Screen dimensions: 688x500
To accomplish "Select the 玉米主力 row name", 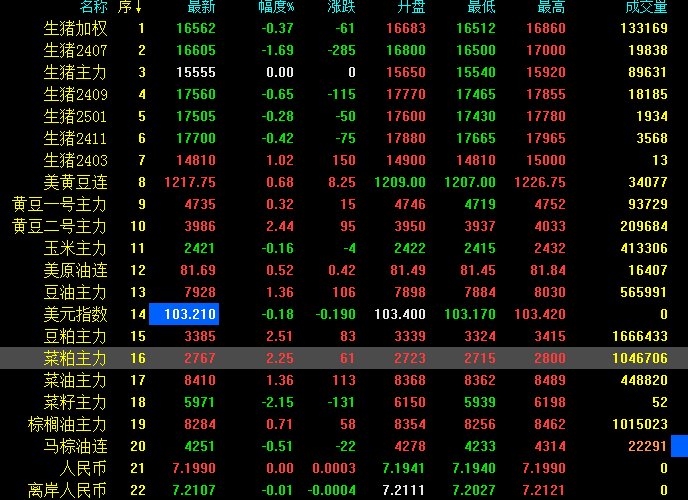I will click(75, 248).
